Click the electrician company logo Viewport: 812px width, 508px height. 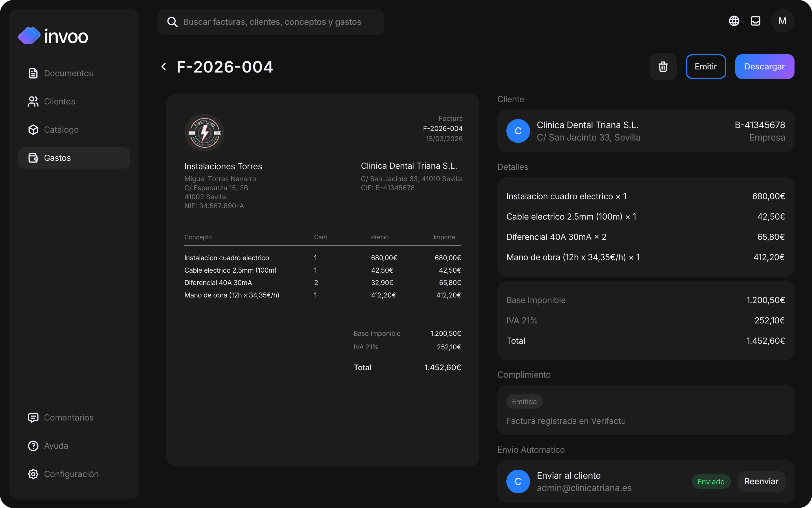click(204, 133)
